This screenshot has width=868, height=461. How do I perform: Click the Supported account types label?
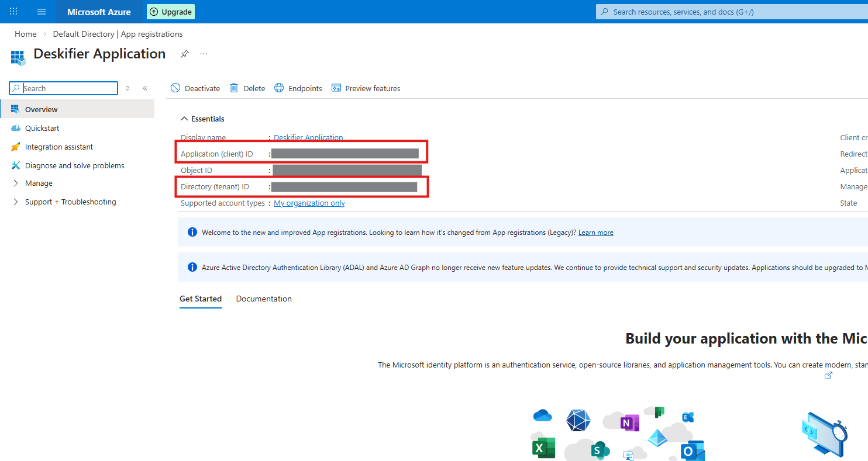223,203
